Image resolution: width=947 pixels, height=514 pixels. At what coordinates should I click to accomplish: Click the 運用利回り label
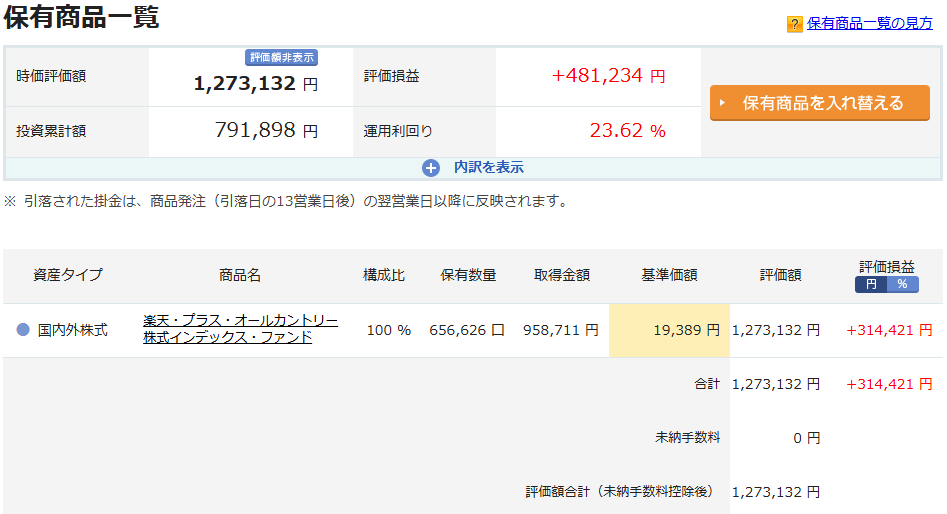tap(398, 131)
